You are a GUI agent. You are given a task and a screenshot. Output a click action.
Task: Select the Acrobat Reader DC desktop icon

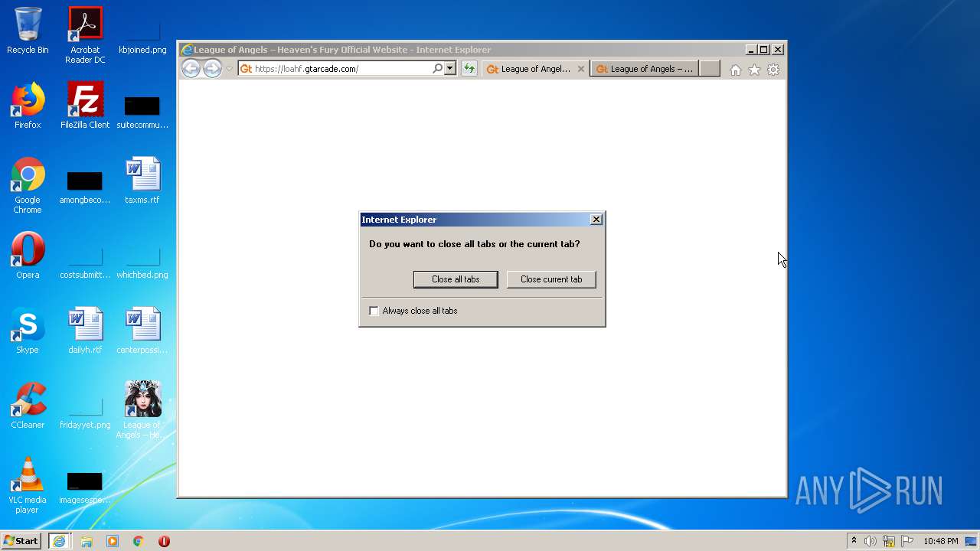tap(85, 35)
